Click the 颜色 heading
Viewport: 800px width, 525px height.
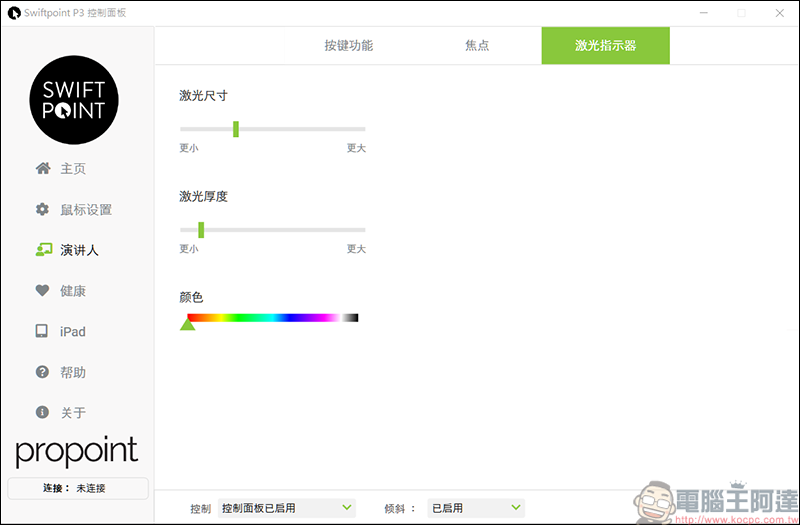point(191,297)
